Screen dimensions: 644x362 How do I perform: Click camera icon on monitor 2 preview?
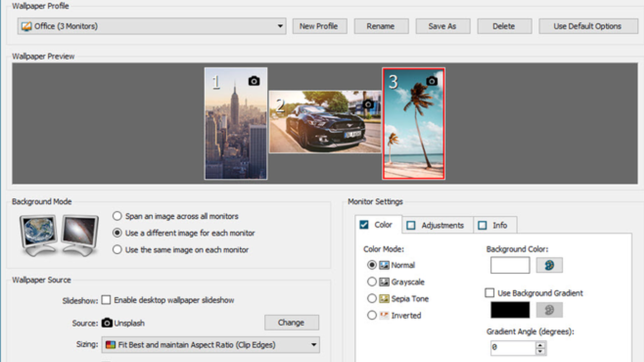[368, 104]
